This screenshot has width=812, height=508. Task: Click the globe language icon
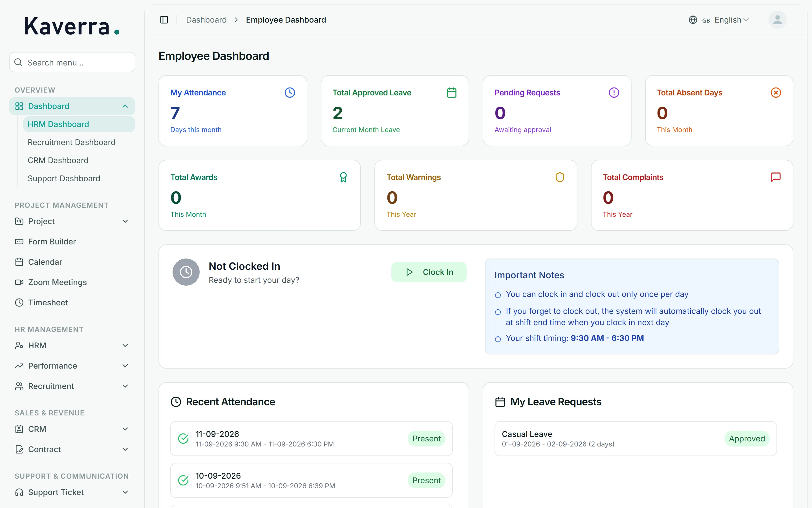(x=693, y=20)
